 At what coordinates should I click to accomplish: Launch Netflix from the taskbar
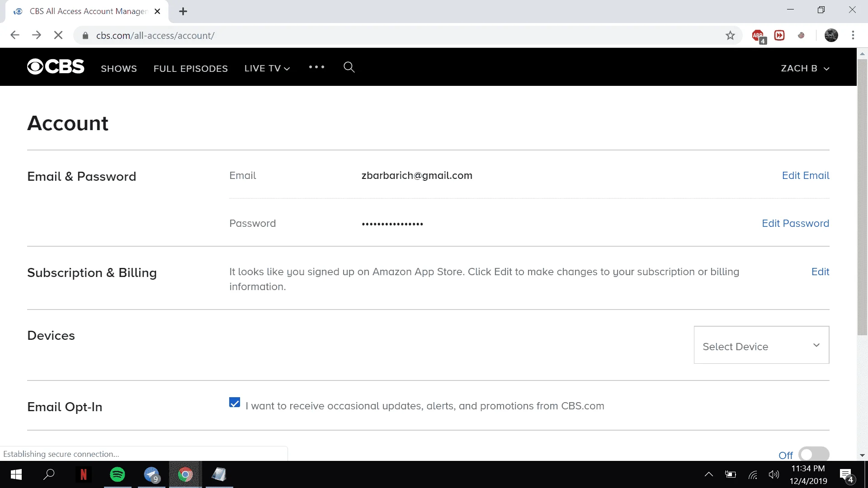[x=84, y=474]
